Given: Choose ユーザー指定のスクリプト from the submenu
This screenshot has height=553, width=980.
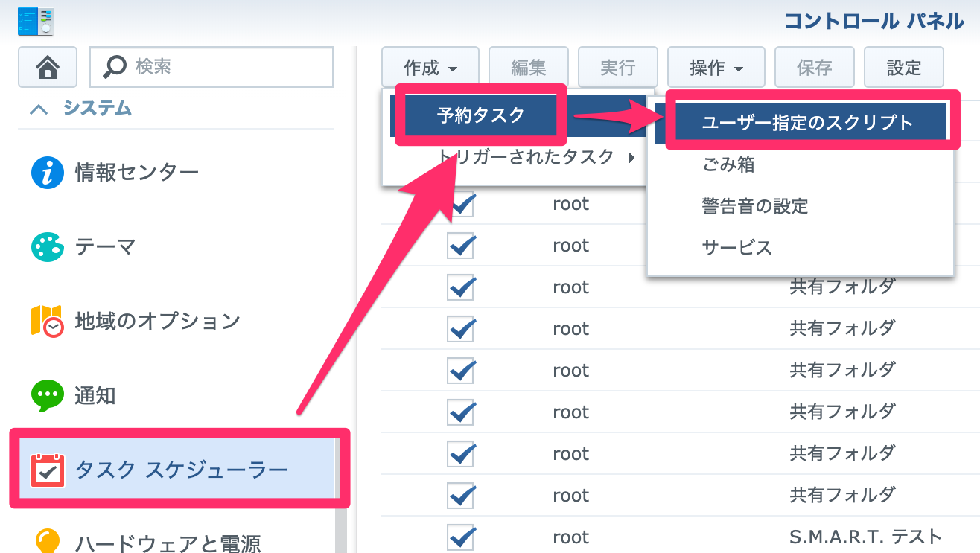Looking at the screenshot, I should point(807,123).
